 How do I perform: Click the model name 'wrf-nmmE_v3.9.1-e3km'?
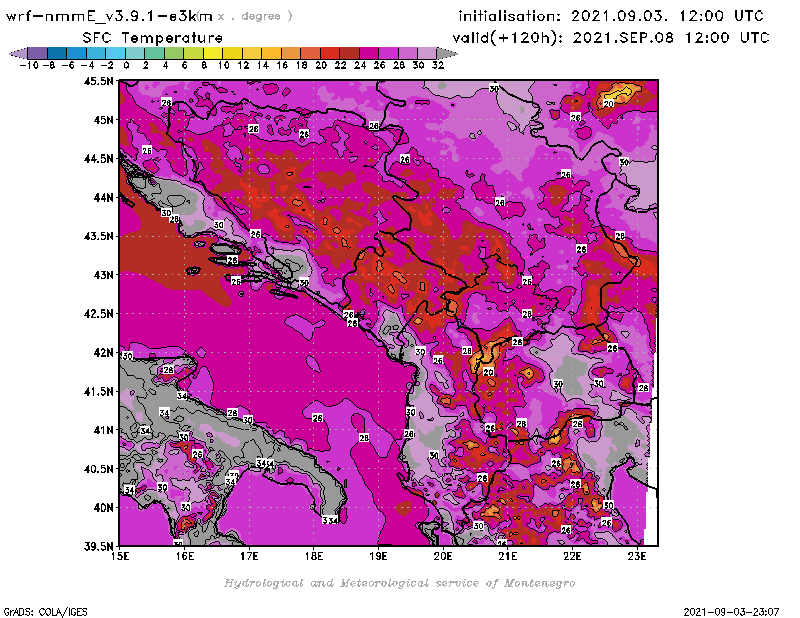(109, 16)
